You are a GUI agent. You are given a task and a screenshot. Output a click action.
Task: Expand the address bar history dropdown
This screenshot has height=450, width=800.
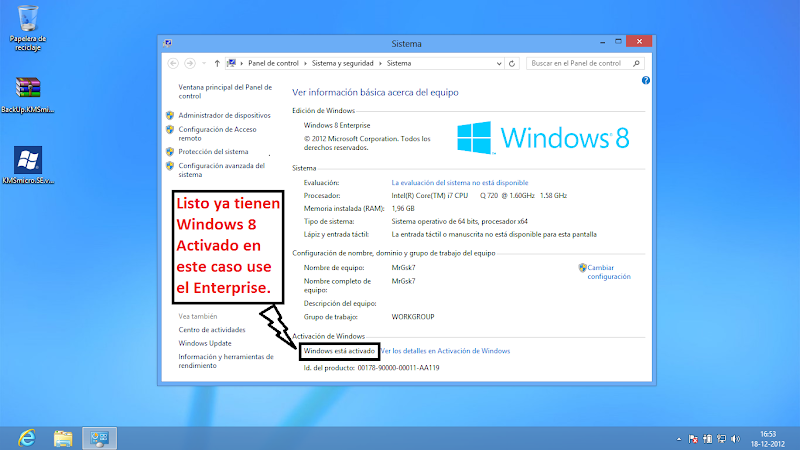(499, 64)
